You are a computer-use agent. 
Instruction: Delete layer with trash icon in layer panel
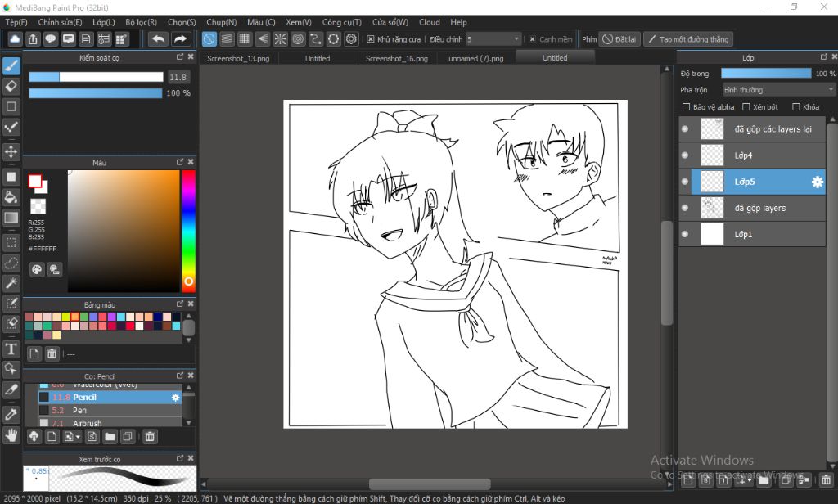click(826, 480)
